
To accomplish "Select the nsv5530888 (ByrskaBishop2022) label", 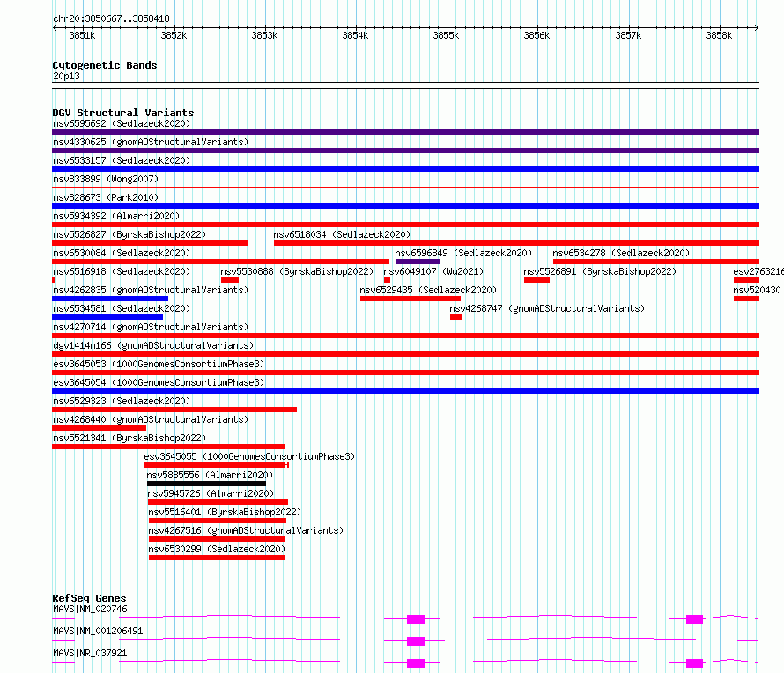I will (x=297, y=271).
